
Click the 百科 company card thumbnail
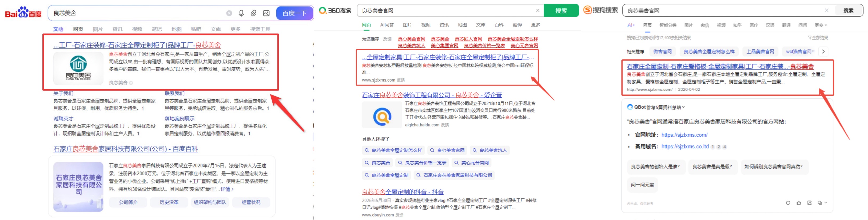78,187
